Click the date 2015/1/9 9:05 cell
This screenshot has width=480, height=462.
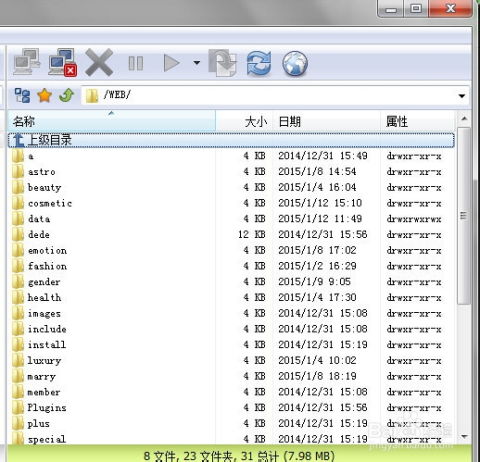point(314,282)
